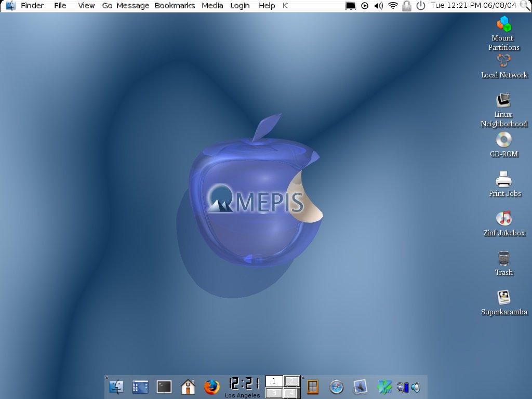Viewport: 532px width, 399px height.
Task: Open the Mail stamp icon in the dock
Action: click(x=360, y=387)
